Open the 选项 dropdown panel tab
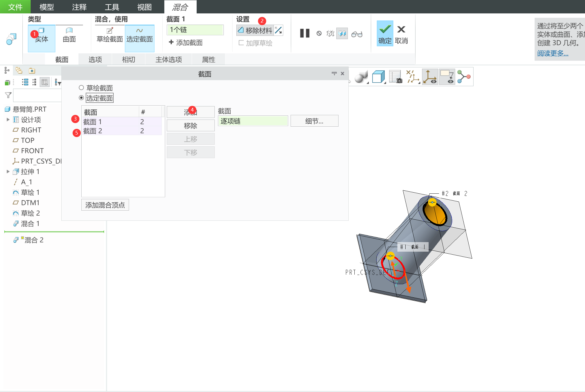The image size is (585, 392). point(95,59)
